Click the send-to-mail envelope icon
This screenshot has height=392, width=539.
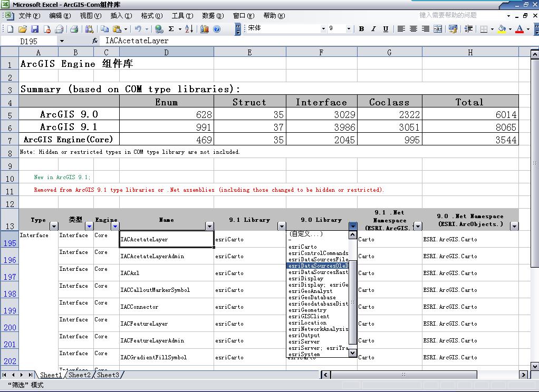pos(59,29)
